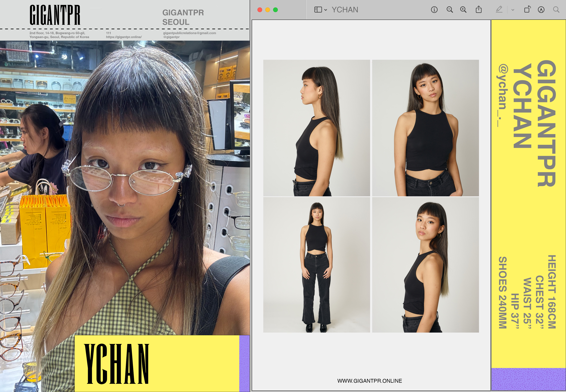Click the Zoom In magnifier

coord(463,10)
